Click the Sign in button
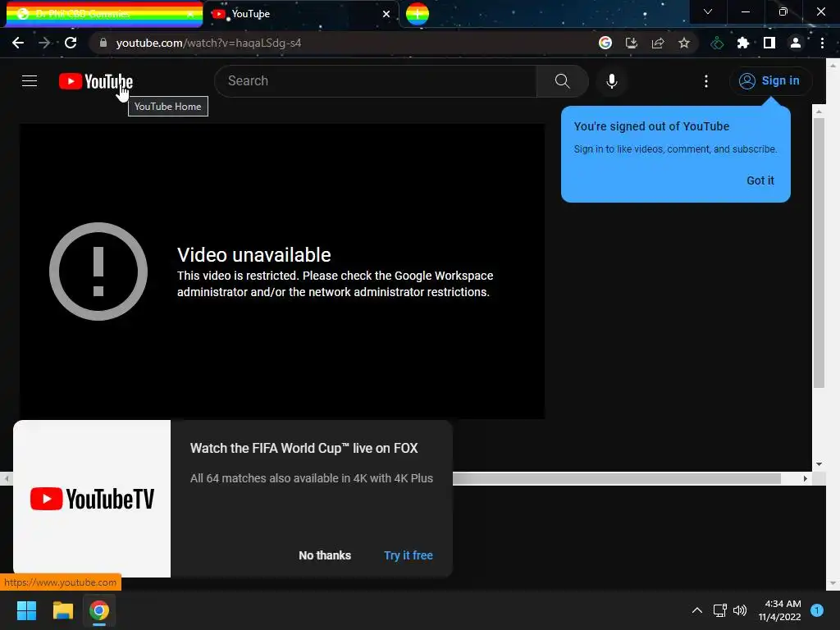This screenshot has height=630, width=840. [770, 81]
